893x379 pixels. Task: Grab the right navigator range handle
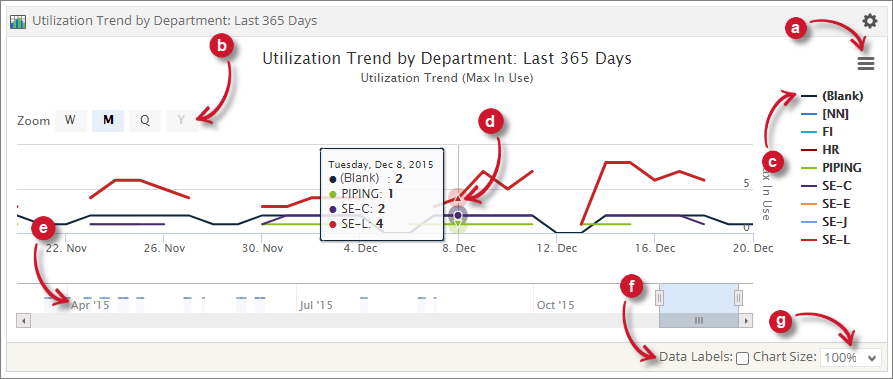pyautogui.click(x=739, y=298)
